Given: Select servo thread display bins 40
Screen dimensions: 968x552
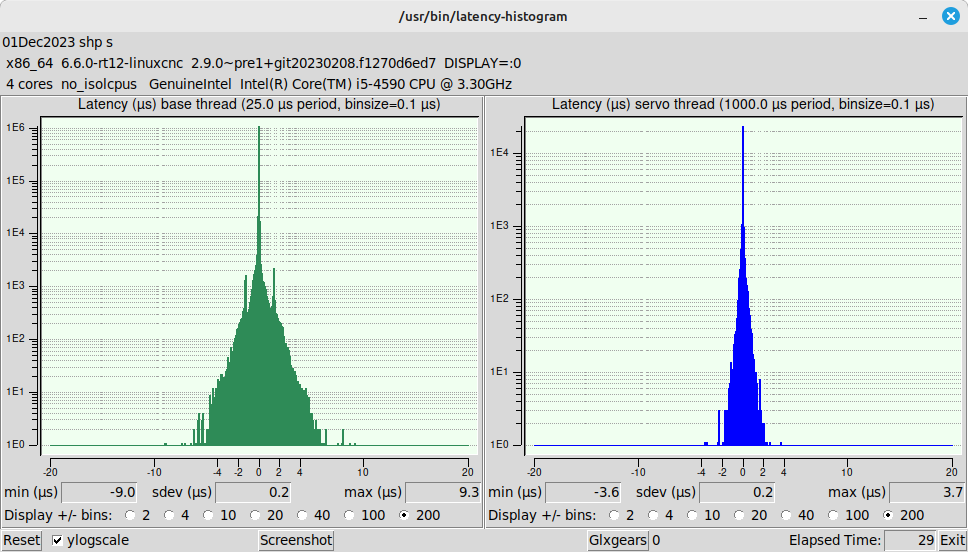Looking at the screenshot, I should click(786, 515).
